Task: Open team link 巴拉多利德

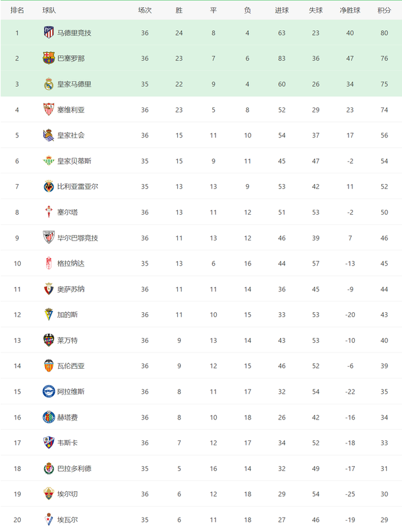Action: (x=74, y=469)
